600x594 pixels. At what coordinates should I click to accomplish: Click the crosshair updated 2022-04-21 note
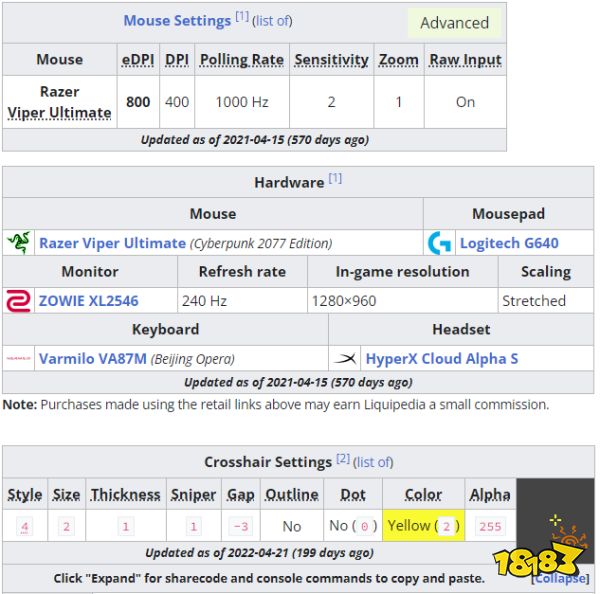tap(259, 553)
